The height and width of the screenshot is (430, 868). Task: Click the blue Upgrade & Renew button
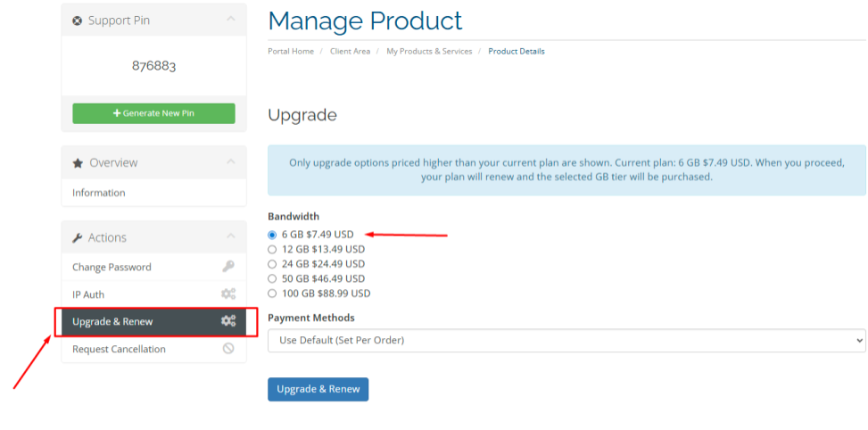point(318,389)
